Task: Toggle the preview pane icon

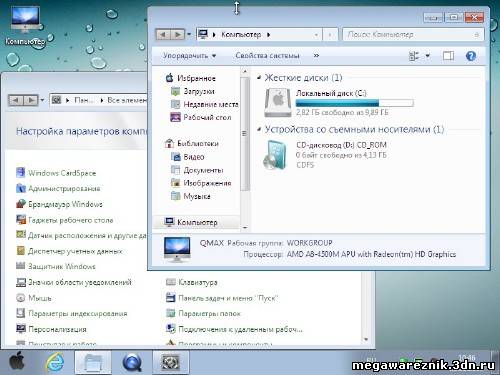Action: tap(448, 56)
